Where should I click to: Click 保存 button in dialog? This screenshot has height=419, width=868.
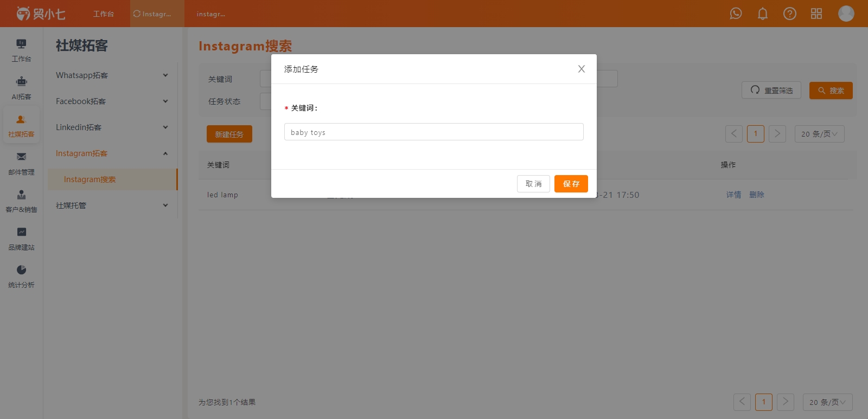pyautogui.click(x=571, y=184)
